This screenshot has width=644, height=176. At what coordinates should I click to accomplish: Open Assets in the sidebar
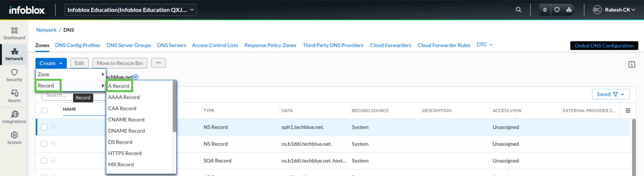[14, 96]
